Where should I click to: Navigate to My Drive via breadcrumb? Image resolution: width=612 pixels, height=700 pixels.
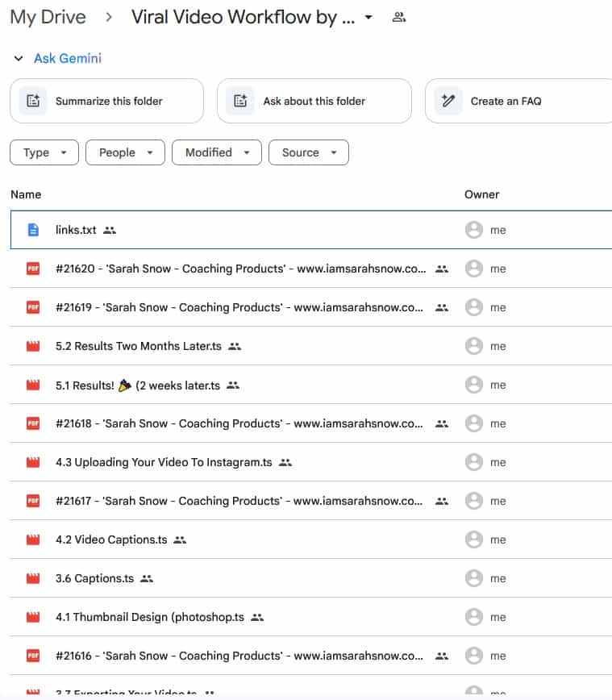(x=48, y=16)
